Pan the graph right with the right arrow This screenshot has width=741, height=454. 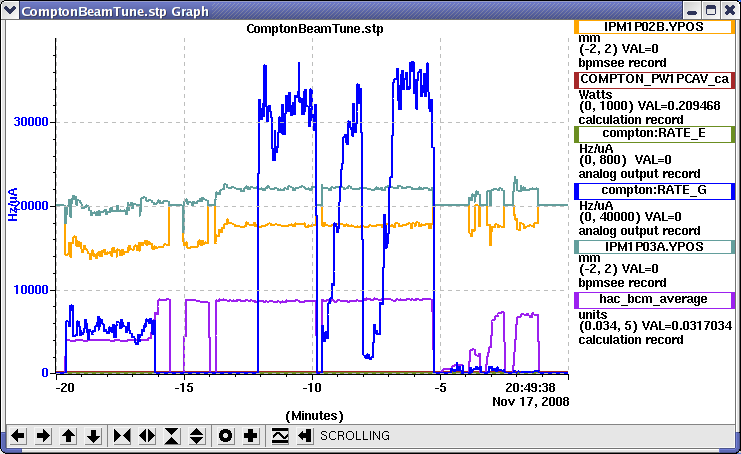(43, 436)
